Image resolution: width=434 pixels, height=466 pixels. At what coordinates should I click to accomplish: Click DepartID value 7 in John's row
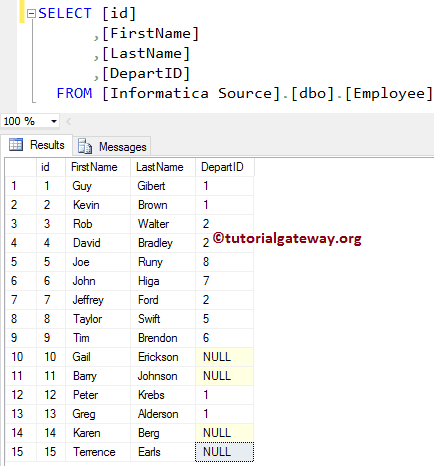click(x=225, y=281)
